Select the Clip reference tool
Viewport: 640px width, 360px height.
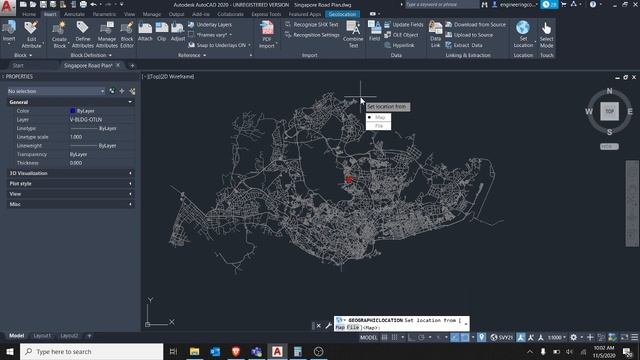click(x=162, y=31)
